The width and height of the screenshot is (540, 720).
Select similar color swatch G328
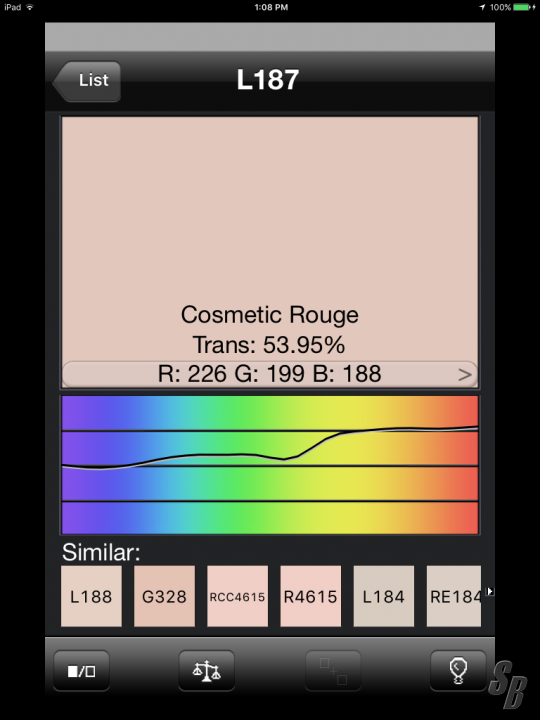164,596
